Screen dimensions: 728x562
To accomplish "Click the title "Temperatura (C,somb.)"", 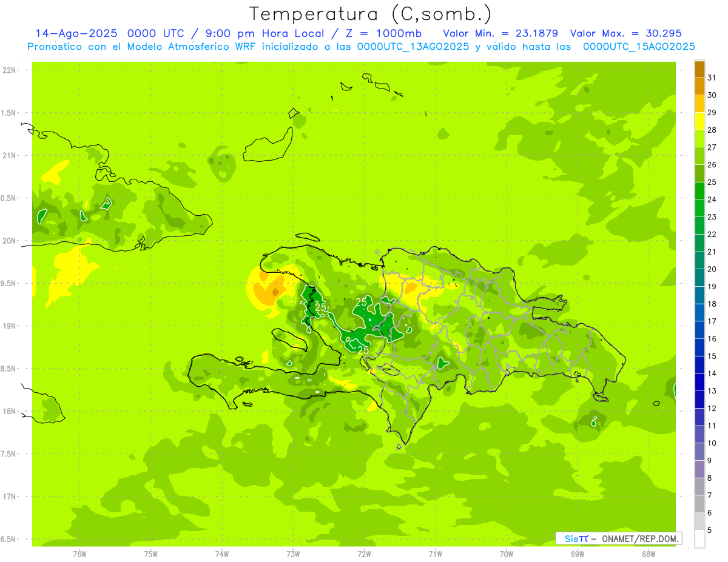I will point(370,14).
